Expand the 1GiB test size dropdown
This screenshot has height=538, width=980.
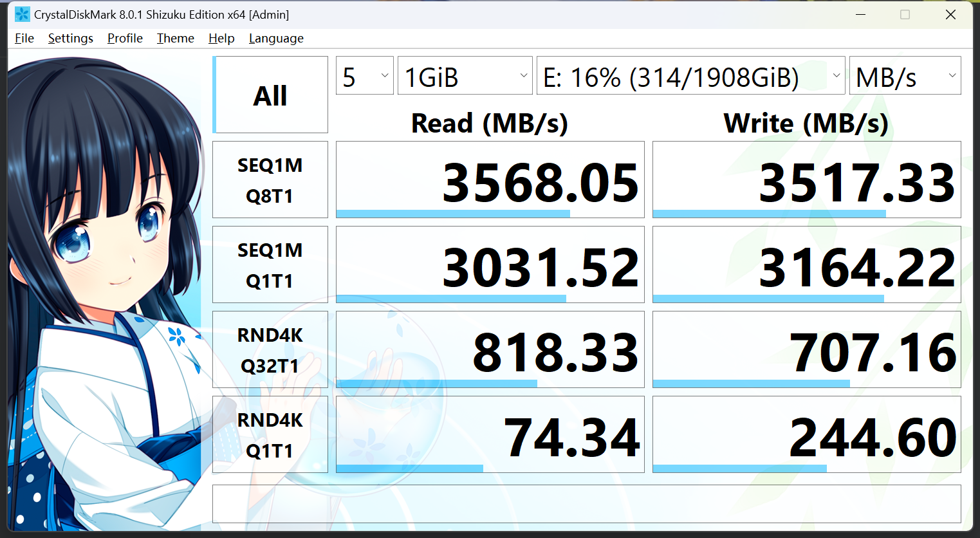[465, 76]
